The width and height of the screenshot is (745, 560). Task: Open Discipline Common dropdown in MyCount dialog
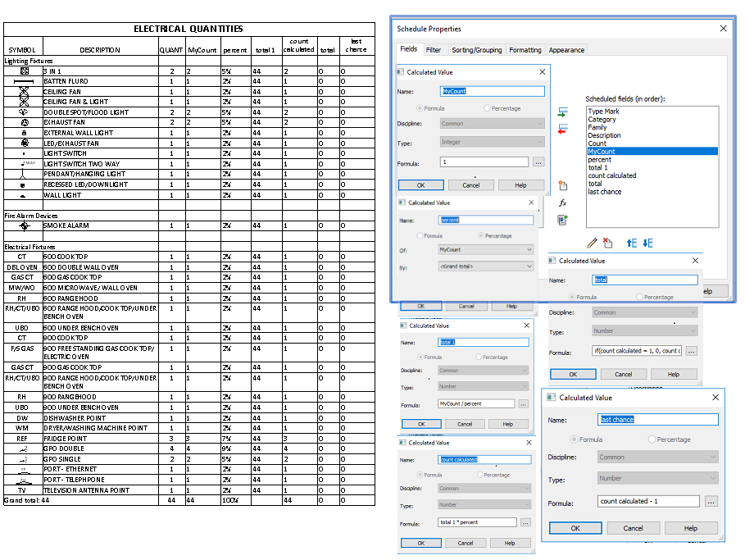493,124
